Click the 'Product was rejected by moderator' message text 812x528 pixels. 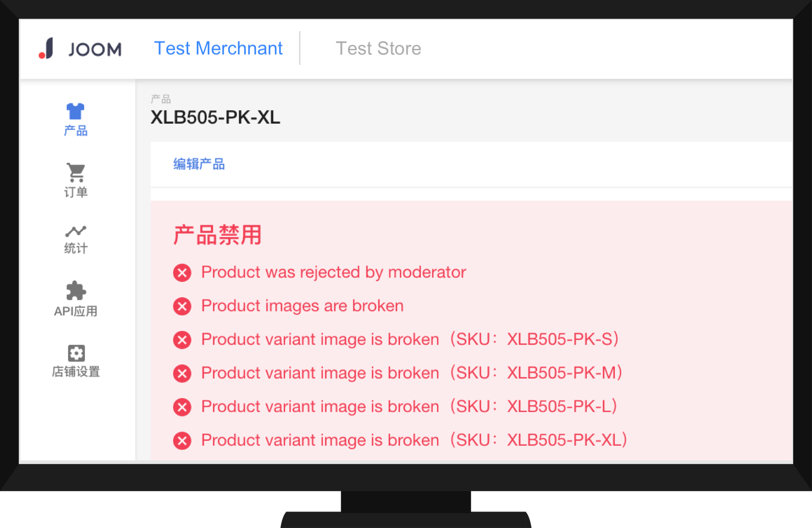333,273
